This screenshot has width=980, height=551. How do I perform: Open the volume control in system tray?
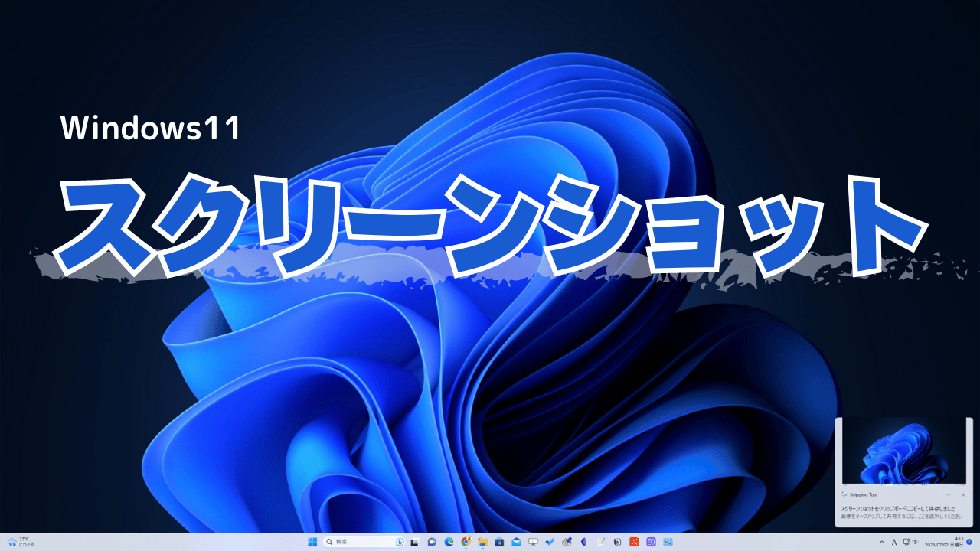[x=916, y=542]
